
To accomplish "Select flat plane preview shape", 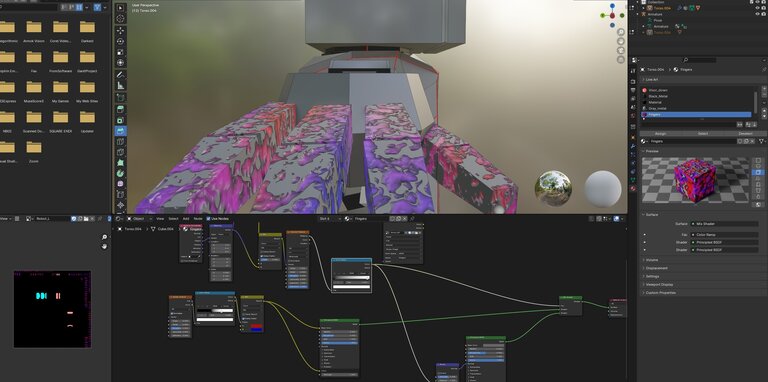I will [x=759, y=160].
